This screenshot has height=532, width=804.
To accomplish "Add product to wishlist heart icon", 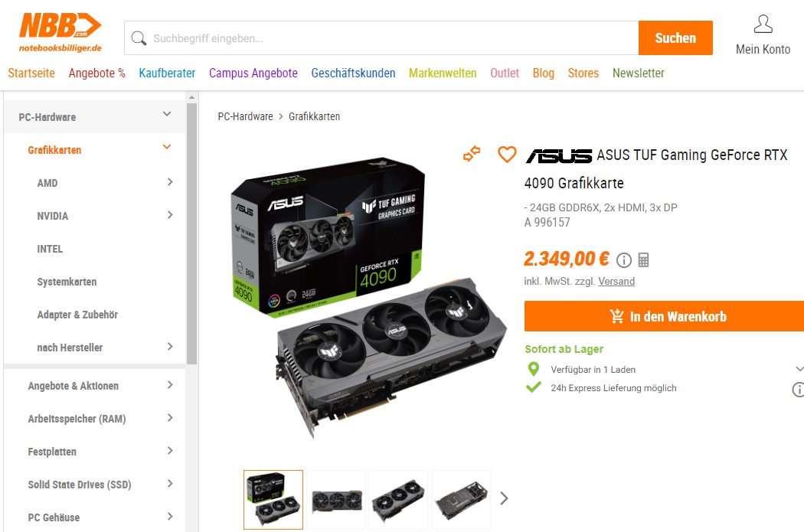I will [x=507, y=155].
